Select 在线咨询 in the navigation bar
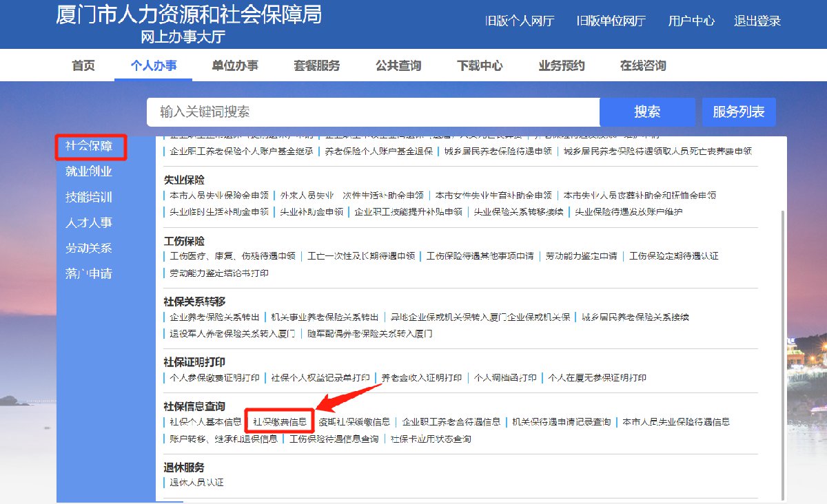Screen dimensions: 827x504 [x=643, y=66]
